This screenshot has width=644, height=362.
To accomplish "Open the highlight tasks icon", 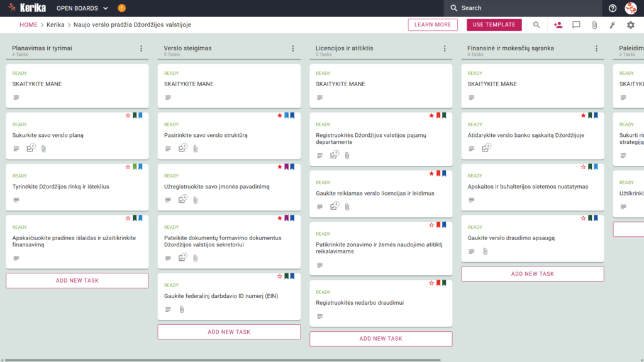I will [613, 25].
